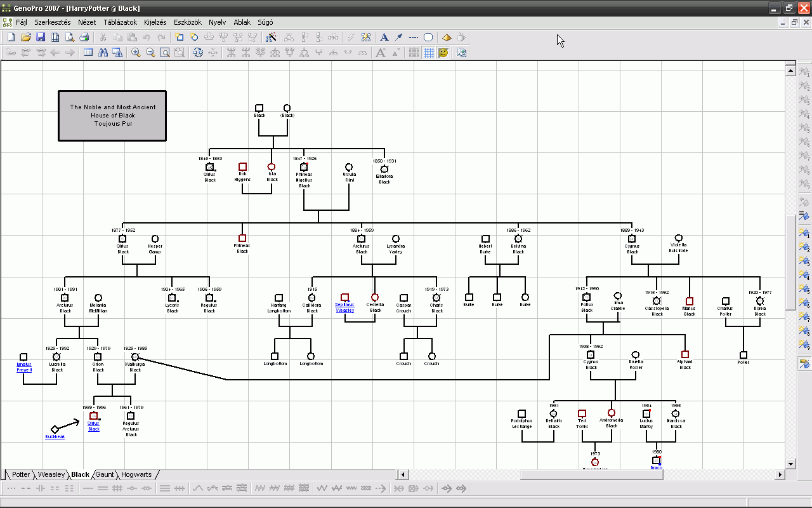The image size is (812, 508).
Task: Open the Kijelzés menu
Action: 155,22
